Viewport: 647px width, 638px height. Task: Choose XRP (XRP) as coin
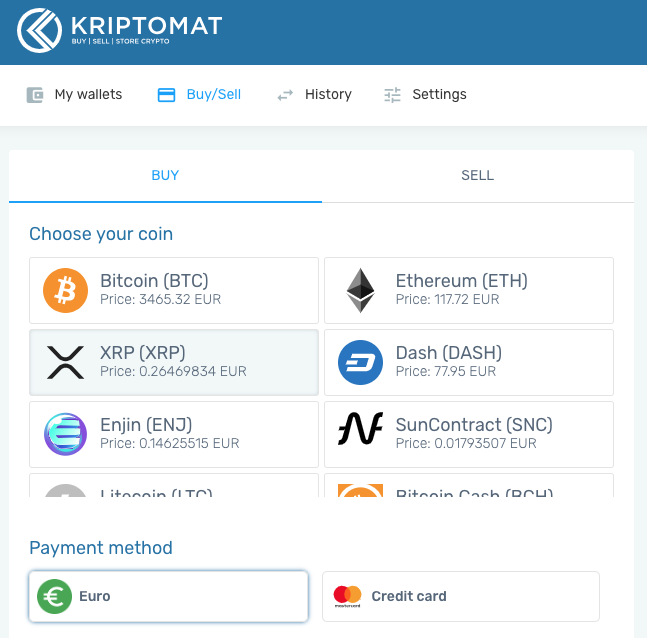[174, 362]
